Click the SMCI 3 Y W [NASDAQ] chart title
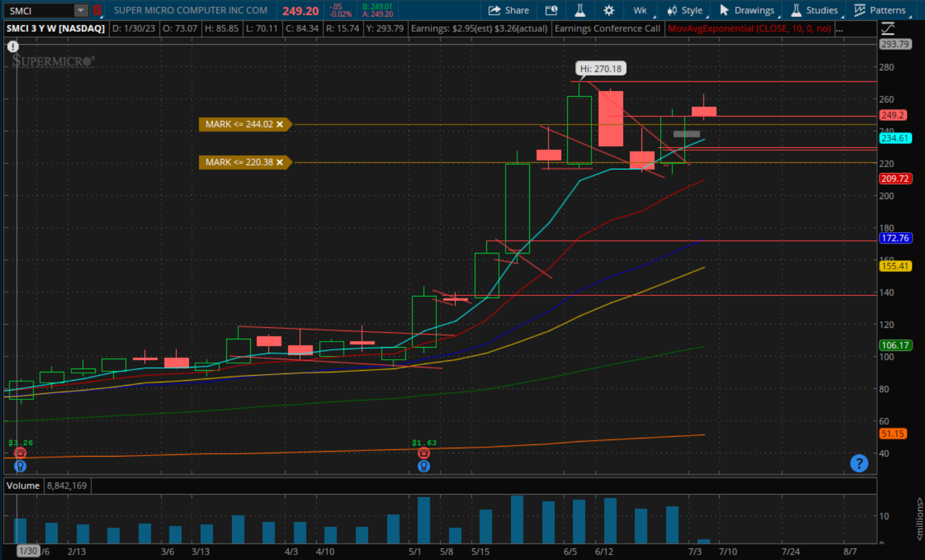Image resolution: width=925 pixels, height=560 pixels. (56, 29)
